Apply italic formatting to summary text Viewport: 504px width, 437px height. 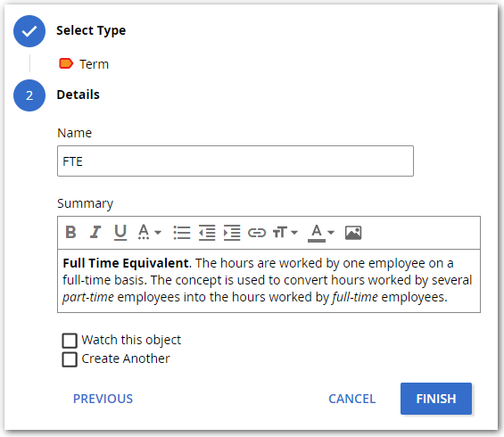point(95,232)
